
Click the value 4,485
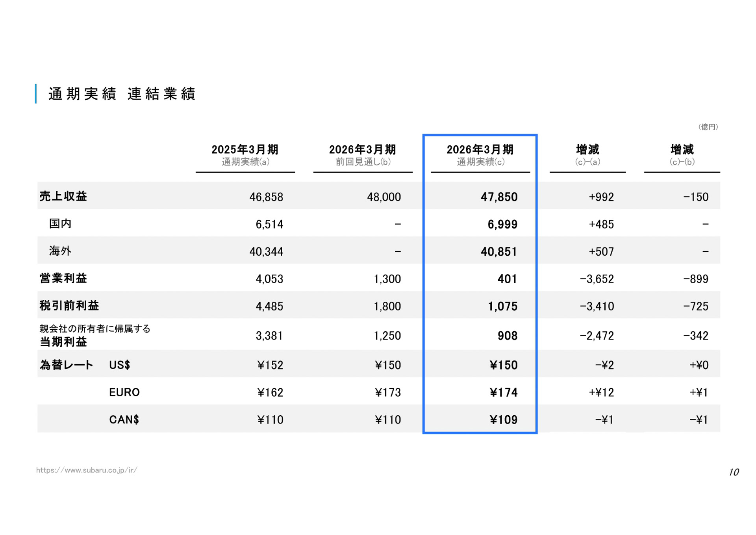coord(269,307)
